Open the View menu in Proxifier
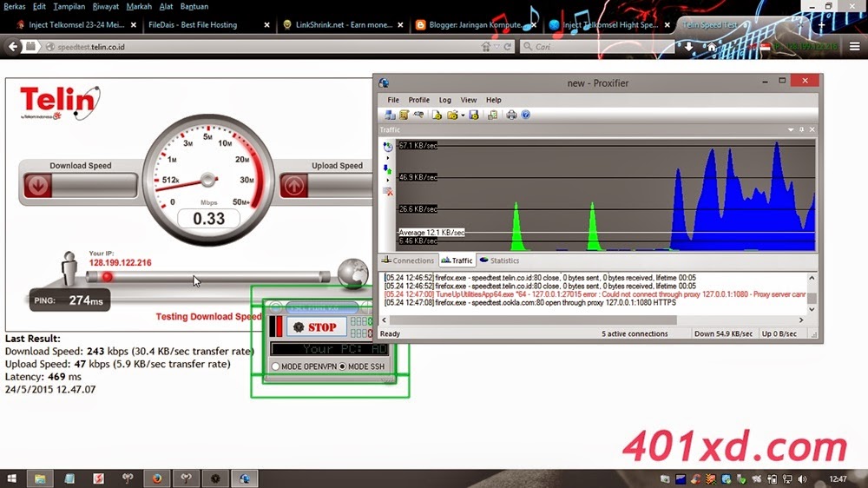 [x=469, y=100]
